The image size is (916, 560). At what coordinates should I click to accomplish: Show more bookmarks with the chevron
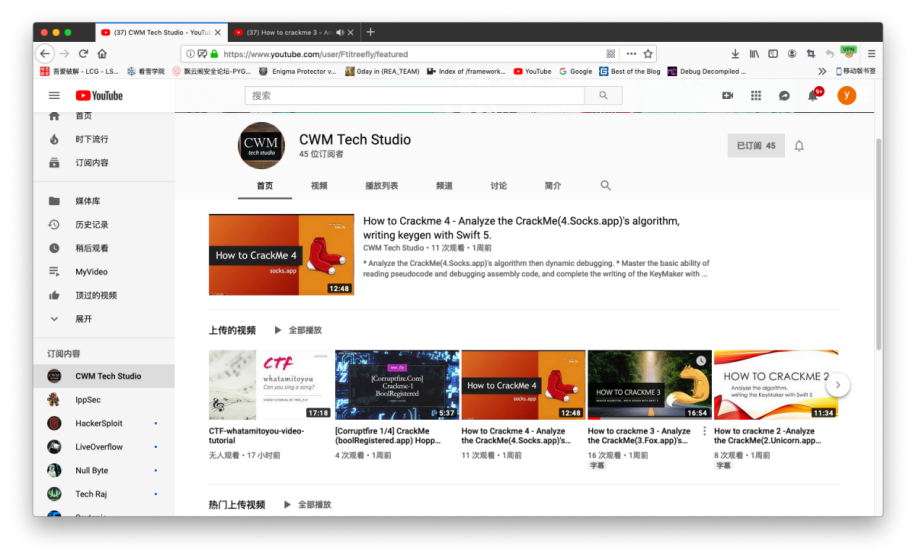[x=822, y=71]
